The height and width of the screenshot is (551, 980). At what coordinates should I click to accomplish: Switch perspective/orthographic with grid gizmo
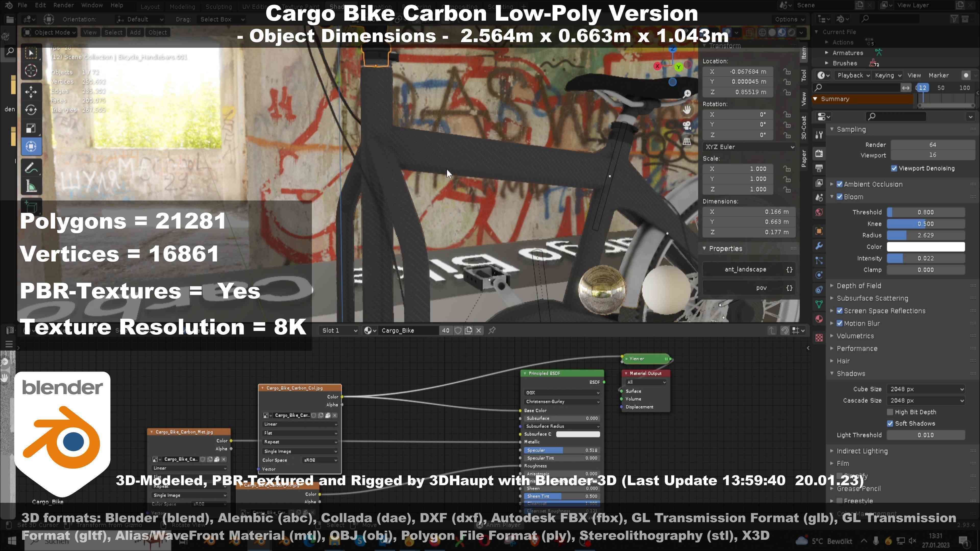pos(687,142)
